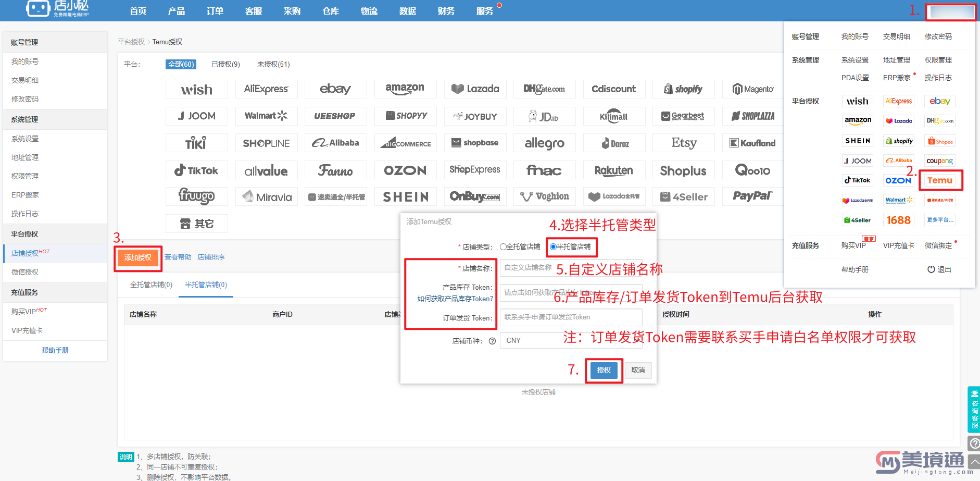Open the 店铺排序 link

pyautogui.click(x=211, y=257)
